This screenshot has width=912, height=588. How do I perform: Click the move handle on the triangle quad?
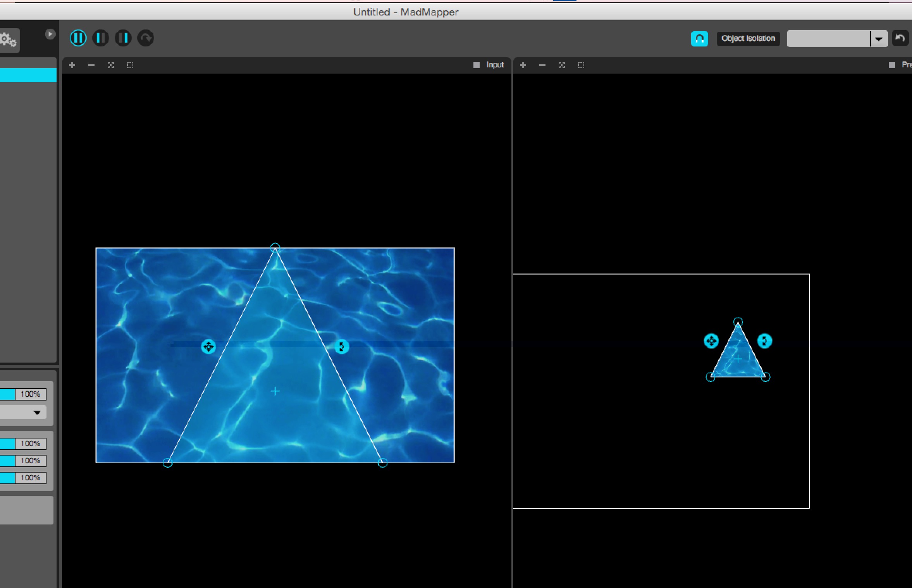pos(208,347)
